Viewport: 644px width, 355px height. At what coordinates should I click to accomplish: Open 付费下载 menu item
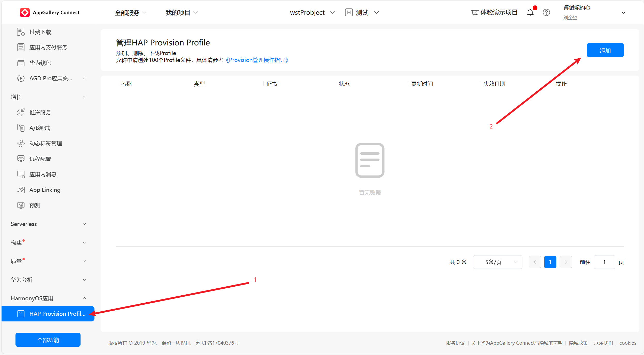point(40,32)
